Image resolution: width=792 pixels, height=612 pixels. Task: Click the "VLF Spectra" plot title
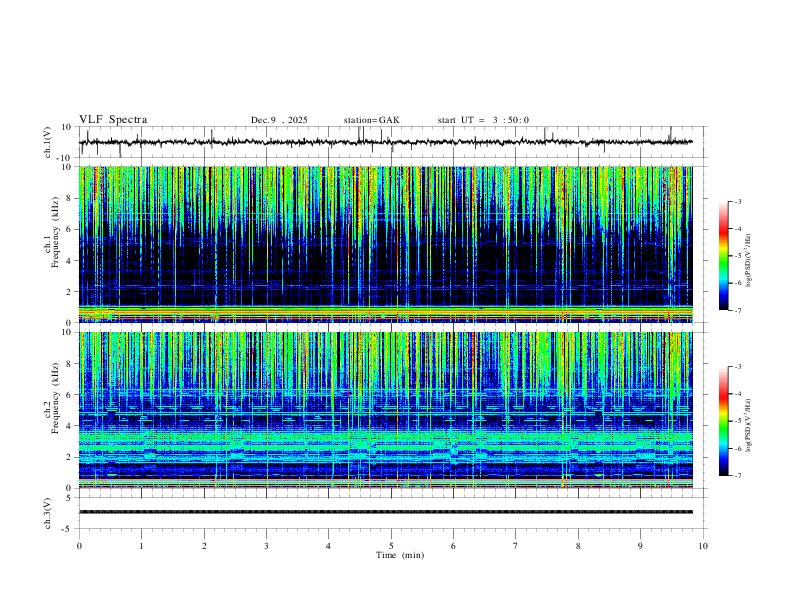click(x=113, y=120)
